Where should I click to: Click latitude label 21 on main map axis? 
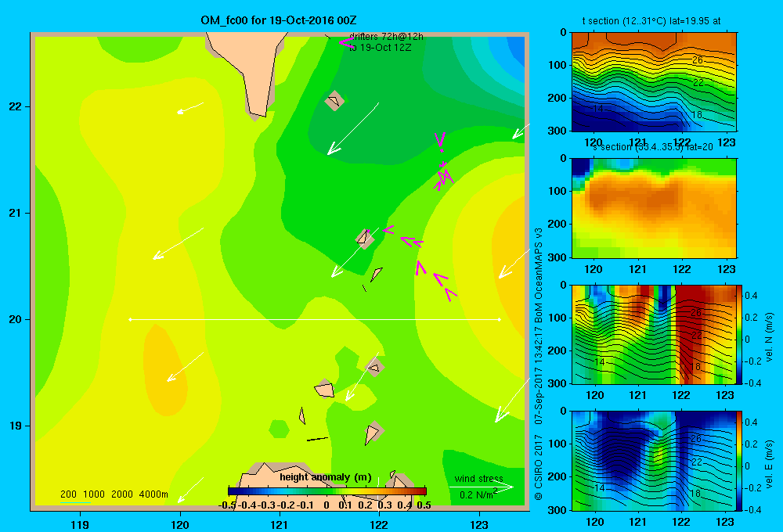16,213
